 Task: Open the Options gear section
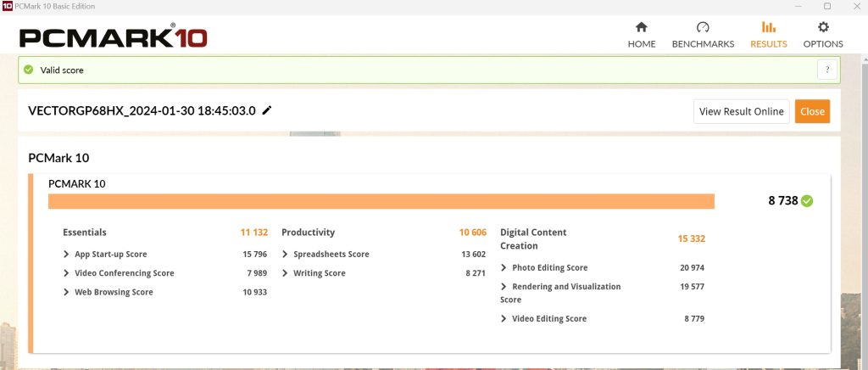pos(823,36)
